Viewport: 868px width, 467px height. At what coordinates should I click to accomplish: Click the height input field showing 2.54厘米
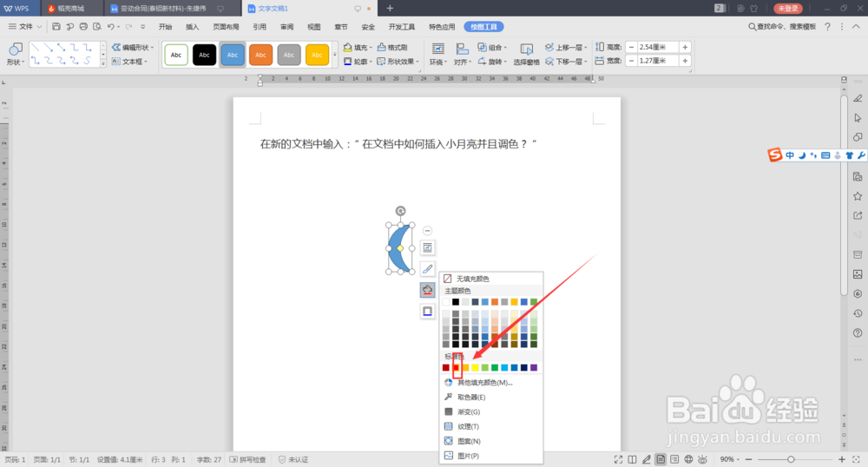[658, 47]
